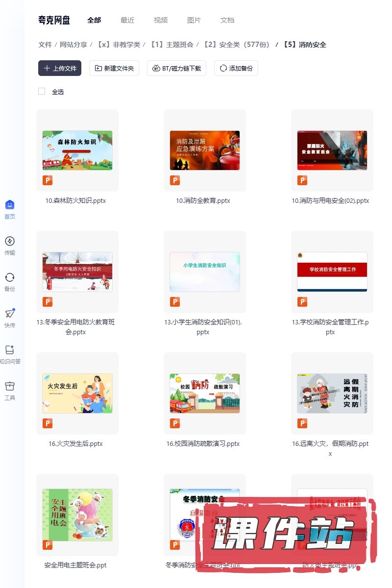Click the 上传文件 upload button
The width and height of the screenshot is (392, 588).
pos(60,68)
